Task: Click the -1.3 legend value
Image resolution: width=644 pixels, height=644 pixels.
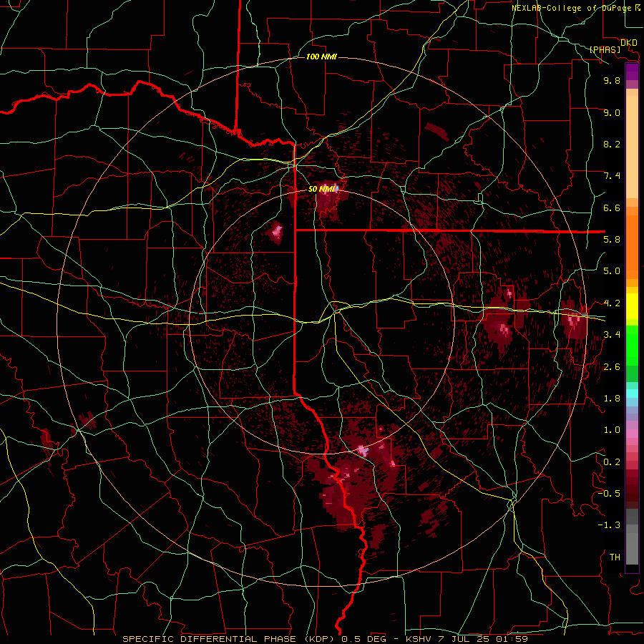Action: click(x=609, y=525)
